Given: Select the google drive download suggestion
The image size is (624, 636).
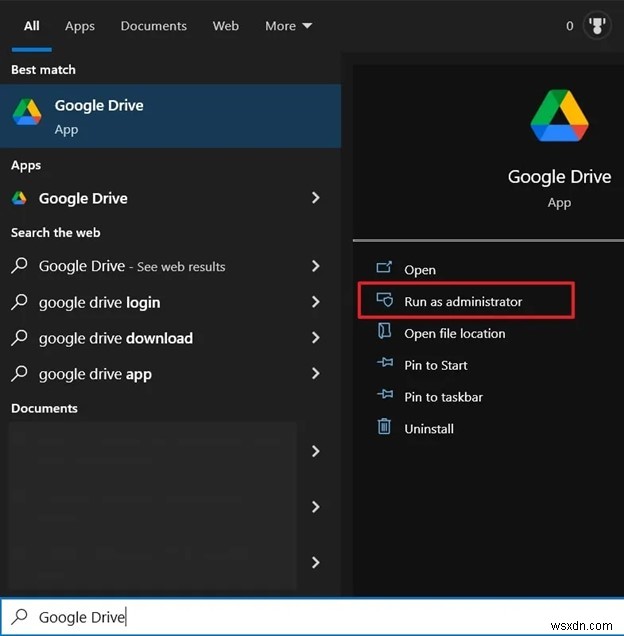Looking at the screenshot, I should coord(116,338).
